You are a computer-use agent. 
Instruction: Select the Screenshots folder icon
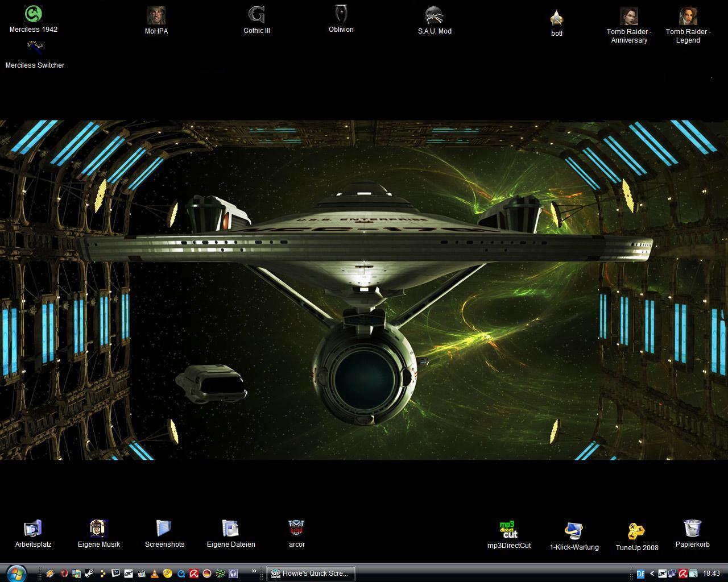[x=164, y=534]
